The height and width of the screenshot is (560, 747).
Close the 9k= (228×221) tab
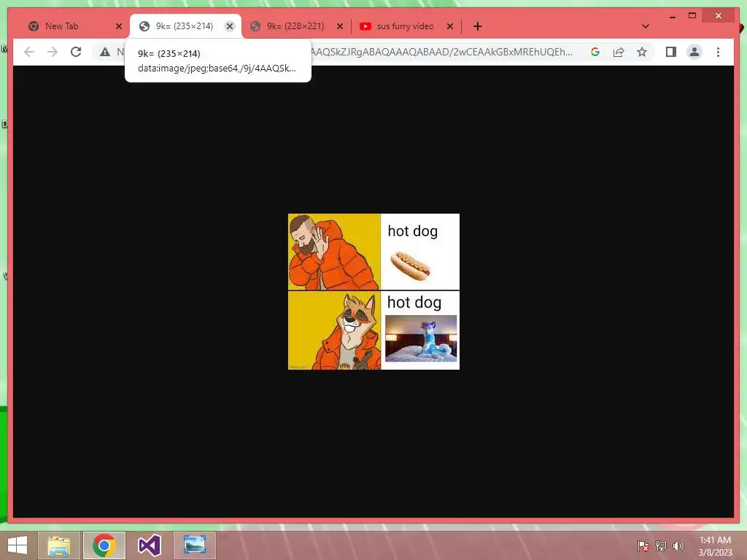click(x=340, y=26)
